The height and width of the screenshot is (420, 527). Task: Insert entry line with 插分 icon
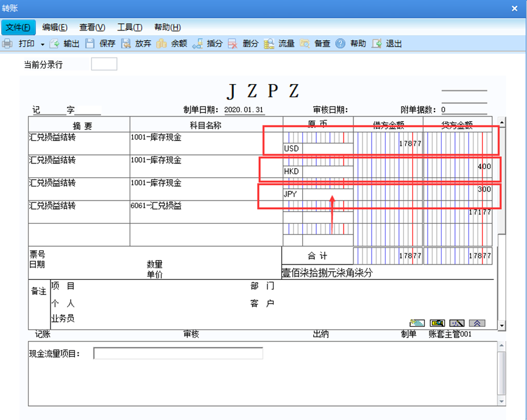pos(197,44)
